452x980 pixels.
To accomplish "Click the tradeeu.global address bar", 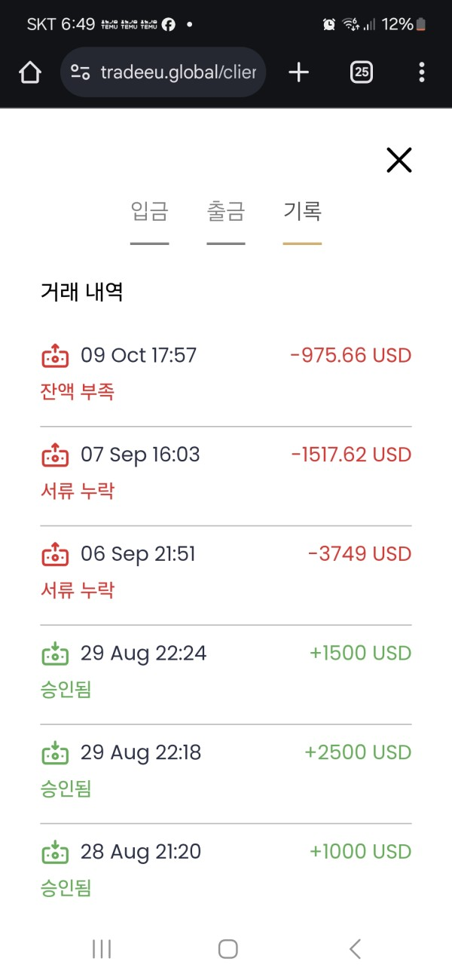I will (x=178, y=72).
